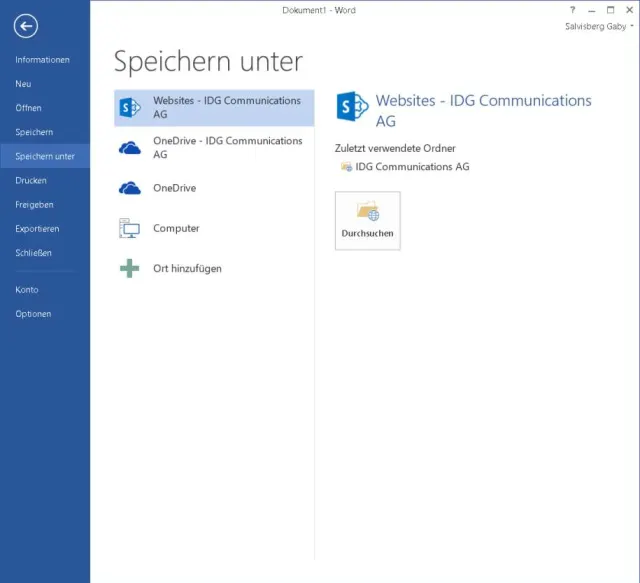Select SharePoint Websites location icon
This screenshot has width=640, height=583.
[129, 107]
